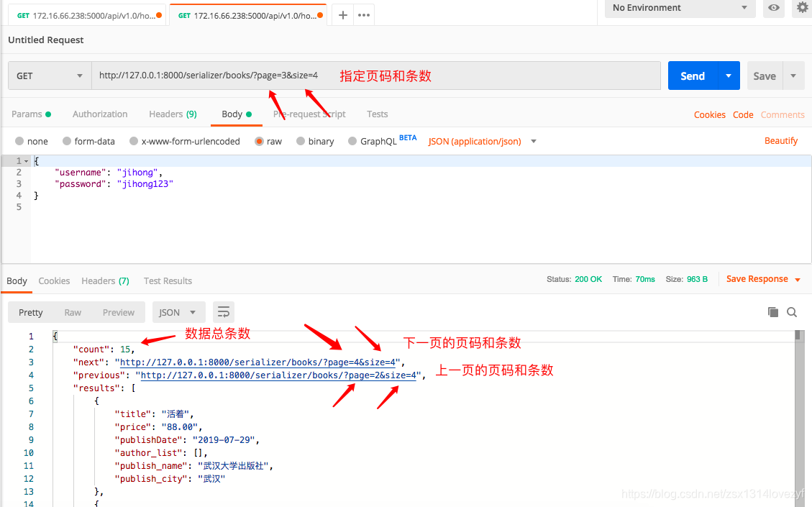Follow the previous page=2 URL link
This screenshot has width=812, height=507.
(x=278, y=375)
